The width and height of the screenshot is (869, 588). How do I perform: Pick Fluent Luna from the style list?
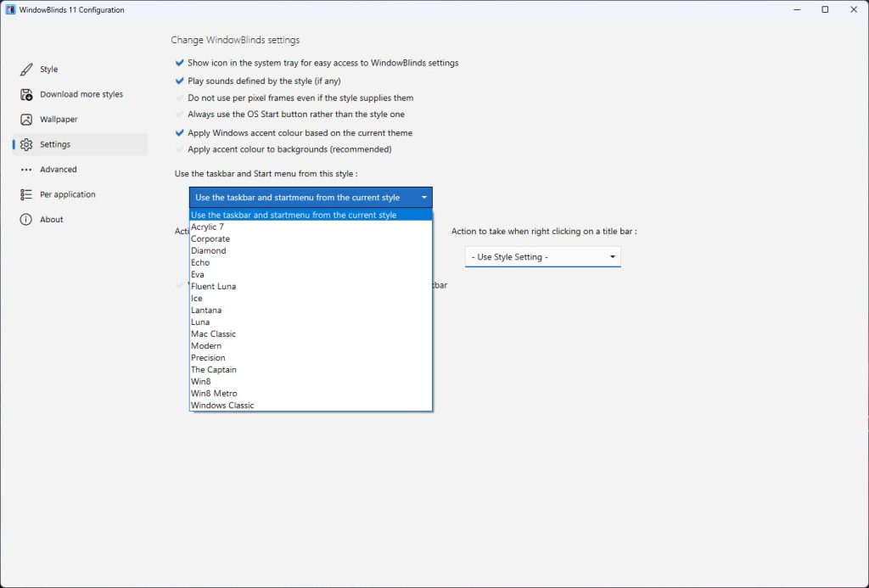click(311, 287)
